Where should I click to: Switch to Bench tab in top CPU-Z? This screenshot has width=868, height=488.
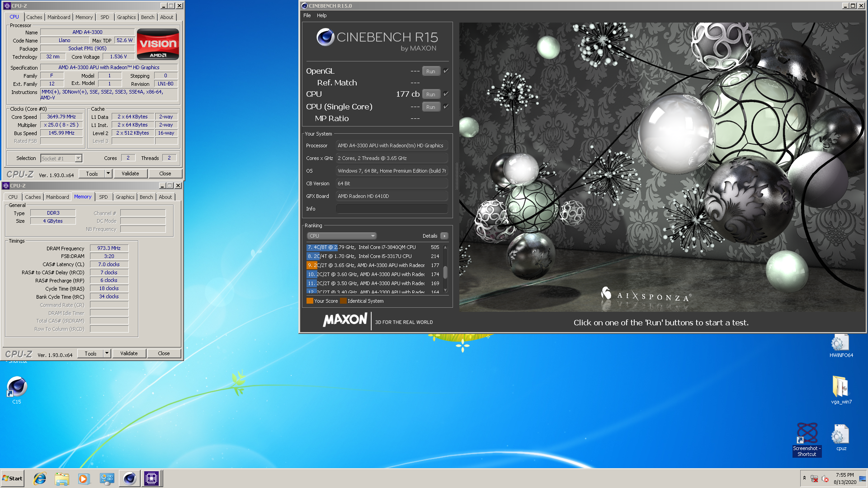(x=147, y=17)
